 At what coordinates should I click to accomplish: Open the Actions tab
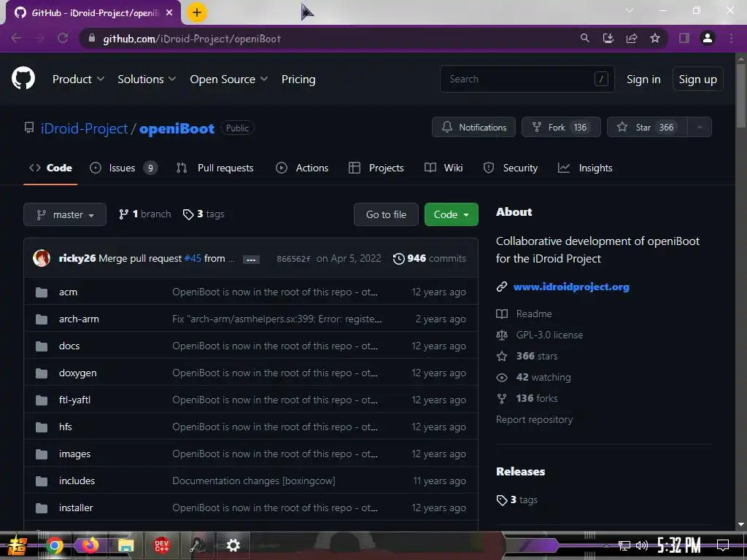[302, 168]
